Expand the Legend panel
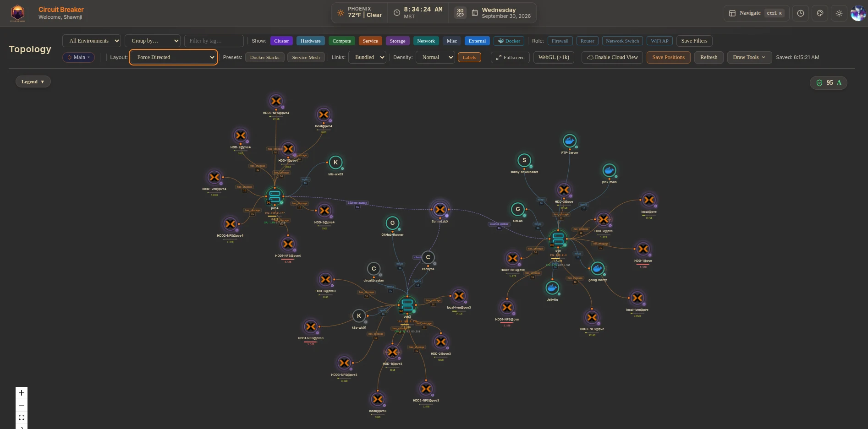868x429 pixels. (x=33, y=81)
